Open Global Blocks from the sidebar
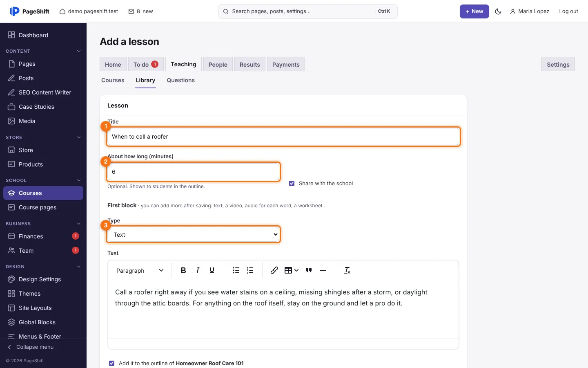The image size is (588, 368). click(x=43, y=322)
